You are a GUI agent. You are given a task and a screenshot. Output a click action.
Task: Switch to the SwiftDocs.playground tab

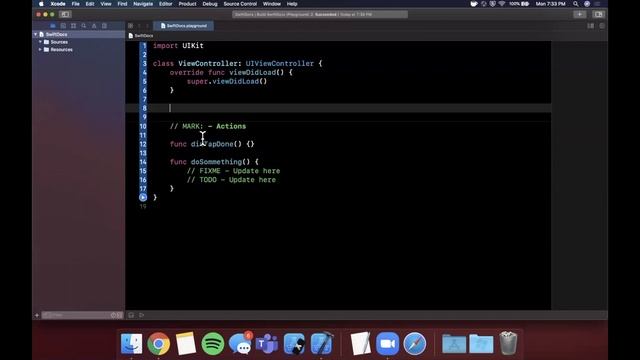[x=184, y=26]
